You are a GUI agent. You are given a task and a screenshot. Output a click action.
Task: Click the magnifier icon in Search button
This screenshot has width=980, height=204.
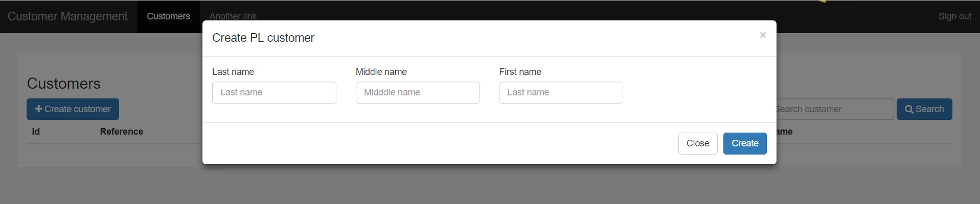click(908, 109)
